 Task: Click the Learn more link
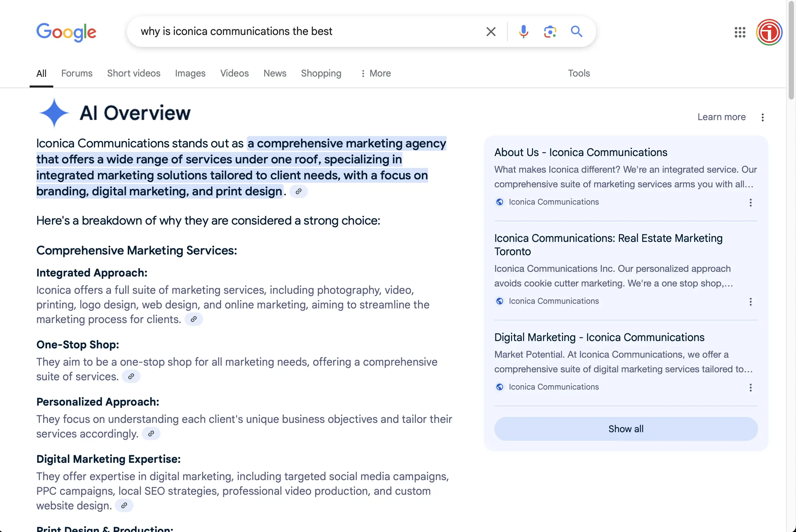coord(721,117)
